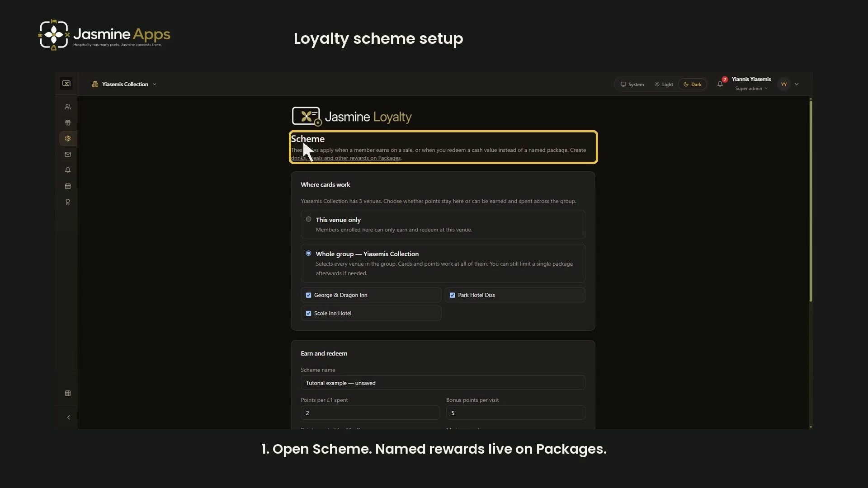Open the calendar icon in the sidebar
This screenshot has width=868, height=488.
68,186
